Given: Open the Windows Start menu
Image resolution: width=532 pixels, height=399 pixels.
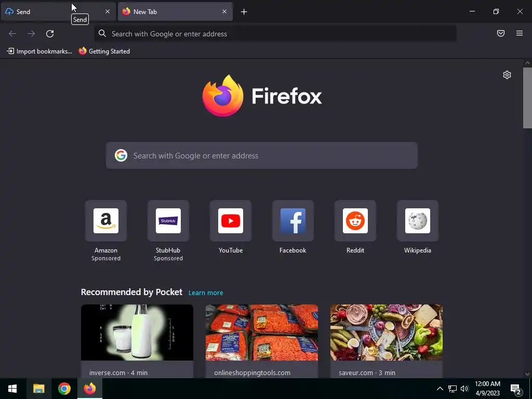Looking at the screenshot, I should [x=12, y=389].
